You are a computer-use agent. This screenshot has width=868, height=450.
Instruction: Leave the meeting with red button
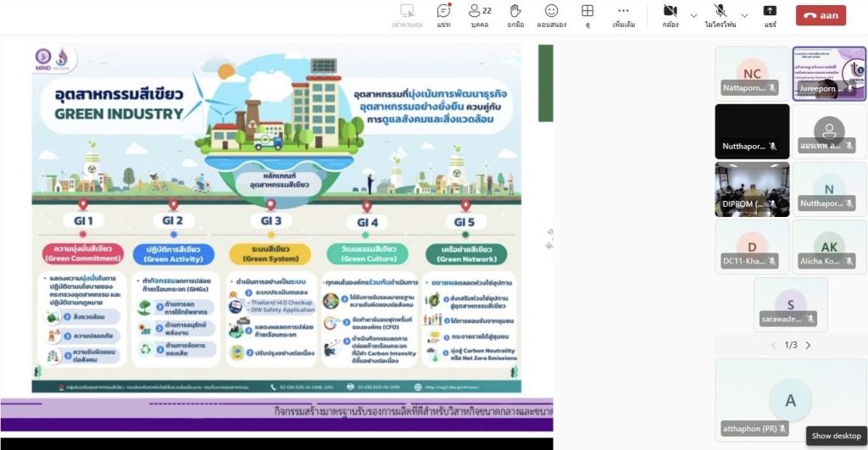[820, 15]
